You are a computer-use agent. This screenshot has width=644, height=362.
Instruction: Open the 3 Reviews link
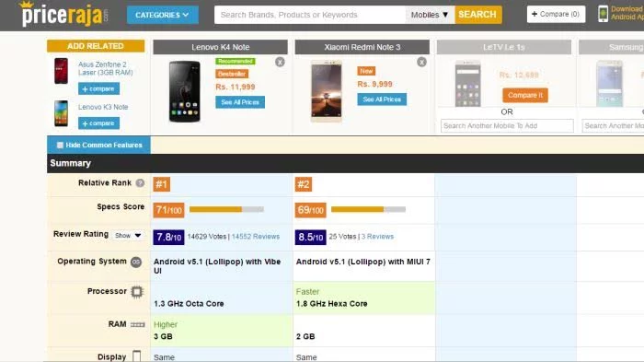pos(377,237)
